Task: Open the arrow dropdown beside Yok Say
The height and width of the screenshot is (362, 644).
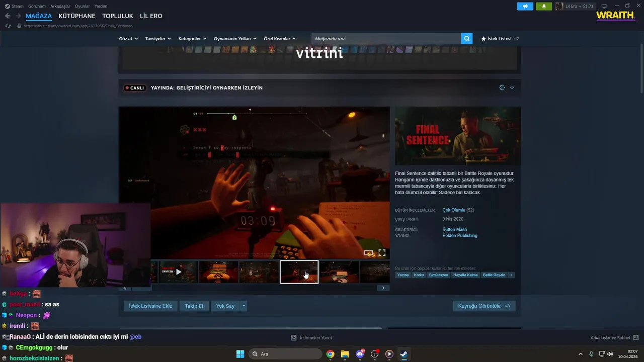Action: 244,306
